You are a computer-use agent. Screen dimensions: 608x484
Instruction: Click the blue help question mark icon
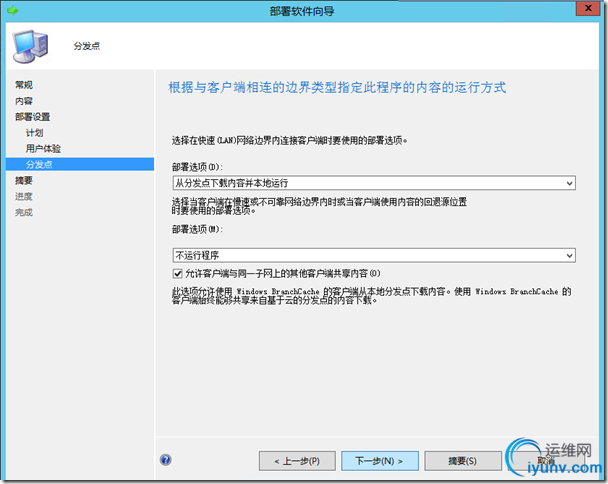point(166,460)
